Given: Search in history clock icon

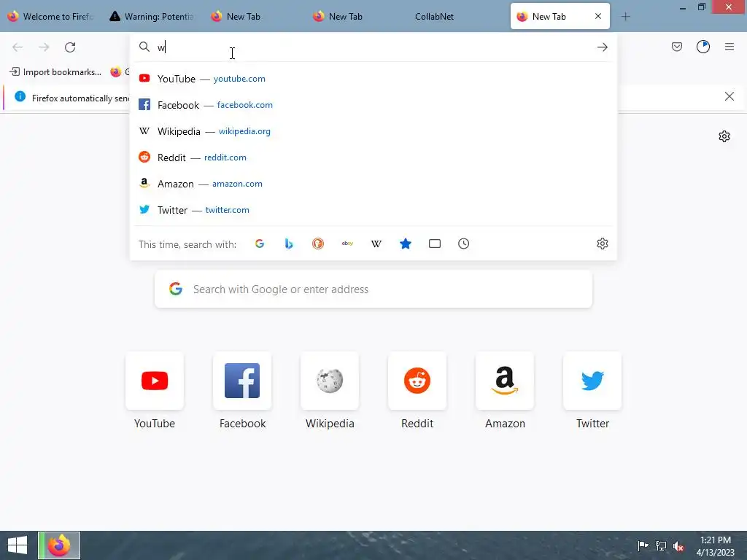Looking at the screenshot, I should point(463,244).
